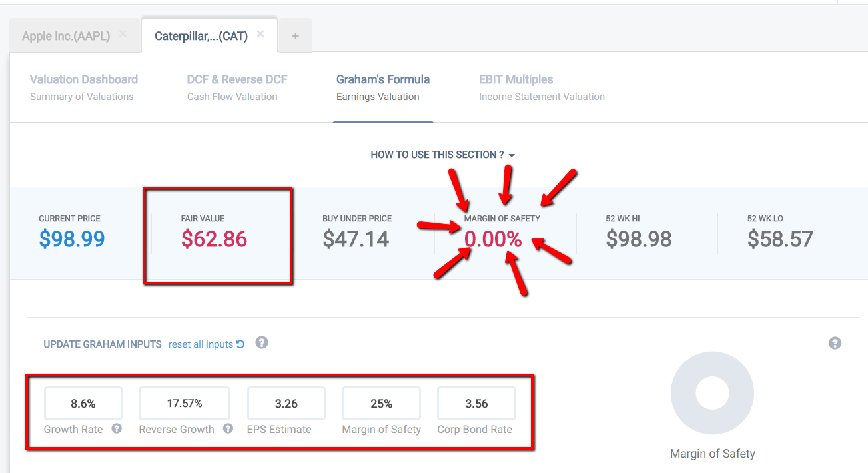Edit the EPS Estimate input field

pos(286,404)
